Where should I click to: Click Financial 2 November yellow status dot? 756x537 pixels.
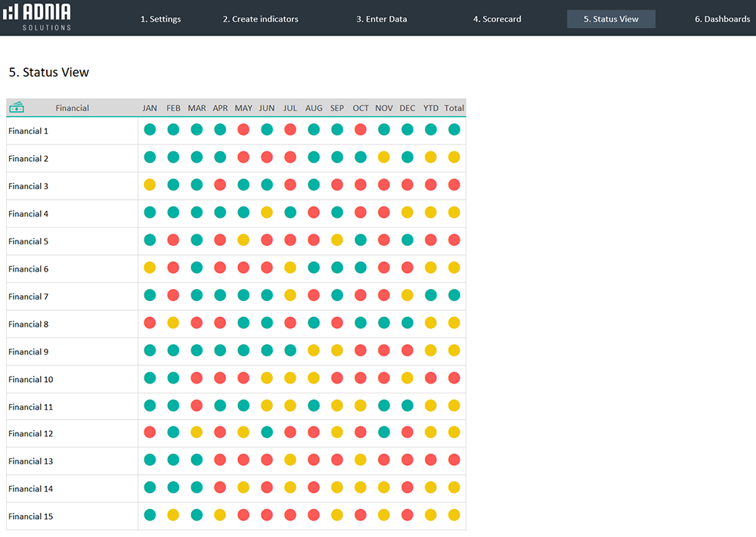pyautogui.click(x=384, y=157)
